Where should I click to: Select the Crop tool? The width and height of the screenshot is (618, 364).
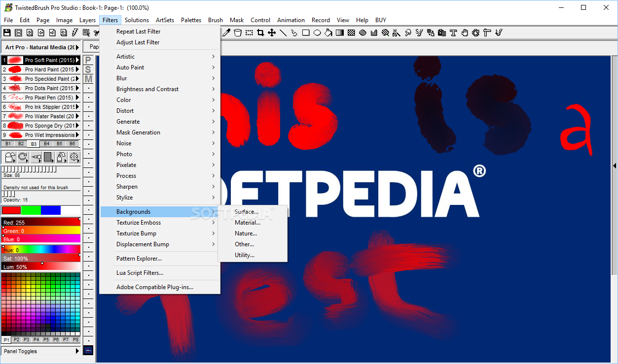pos(260,33)
